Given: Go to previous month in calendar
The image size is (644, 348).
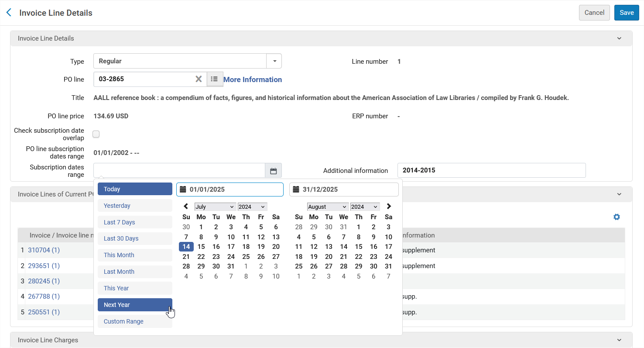Looking at the screenshot, I should [186, 207].
